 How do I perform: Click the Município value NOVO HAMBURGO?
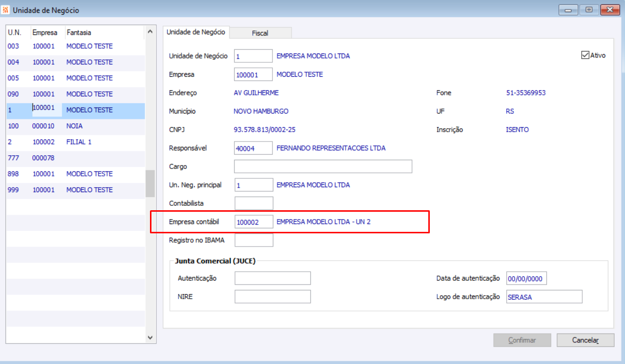(261, 112)
